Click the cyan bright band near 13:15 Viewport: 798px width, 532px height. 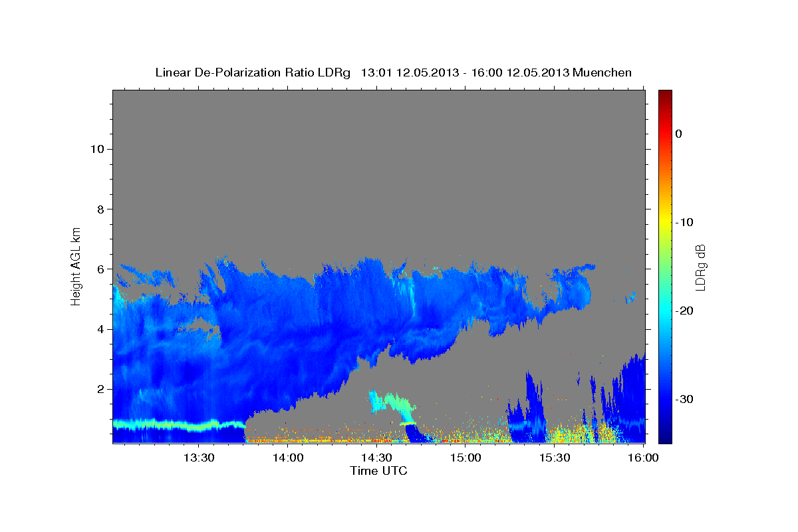click(178, 424)
